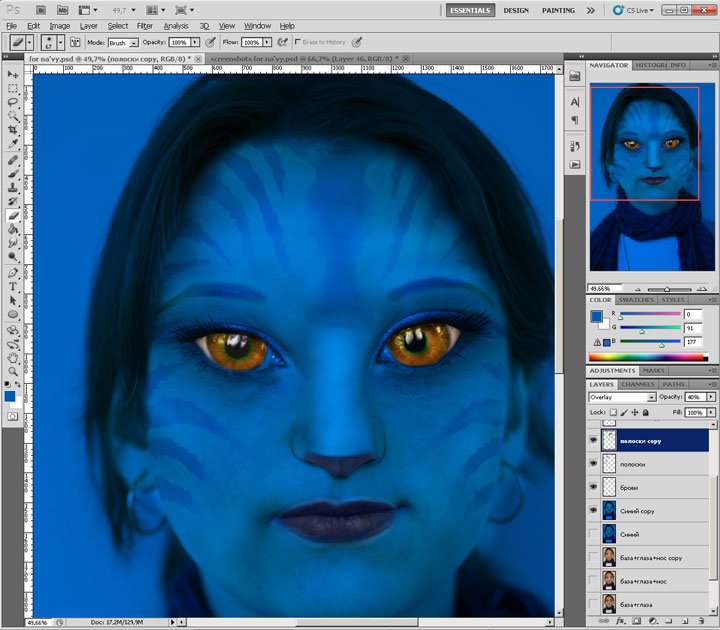
Task: Hide the Брови layer
Action: pyautogui.click(x=594, y=487)
